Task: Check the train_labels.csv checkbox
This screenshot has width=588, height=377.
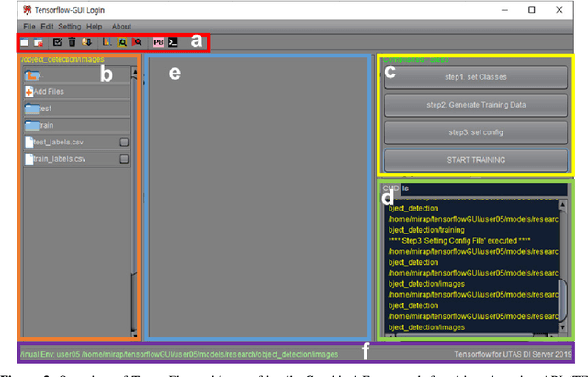Action: 124,158
